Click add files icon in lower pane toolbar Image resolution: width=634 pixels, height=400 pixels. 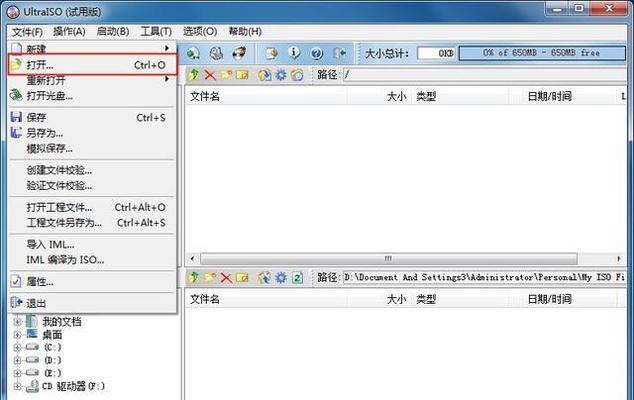coord(264,277)
